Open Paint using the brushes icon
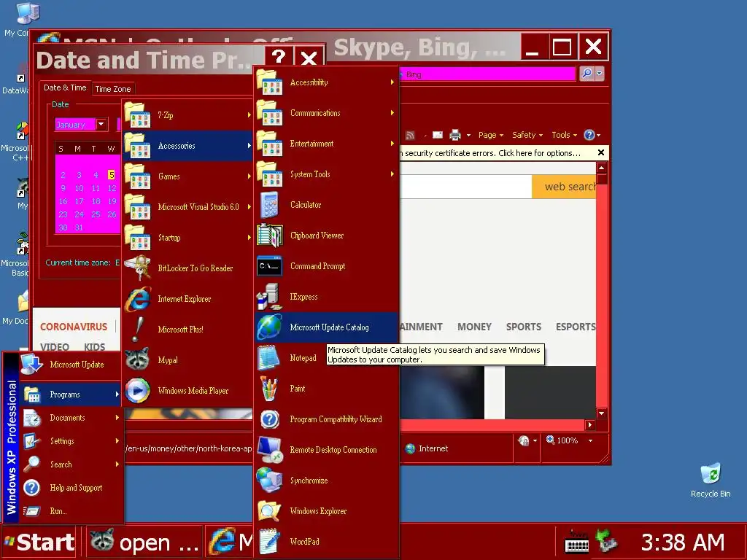Image resolution: width=747 pixels, height=560 pixels. pyautogui.click(x=269, y=389)
